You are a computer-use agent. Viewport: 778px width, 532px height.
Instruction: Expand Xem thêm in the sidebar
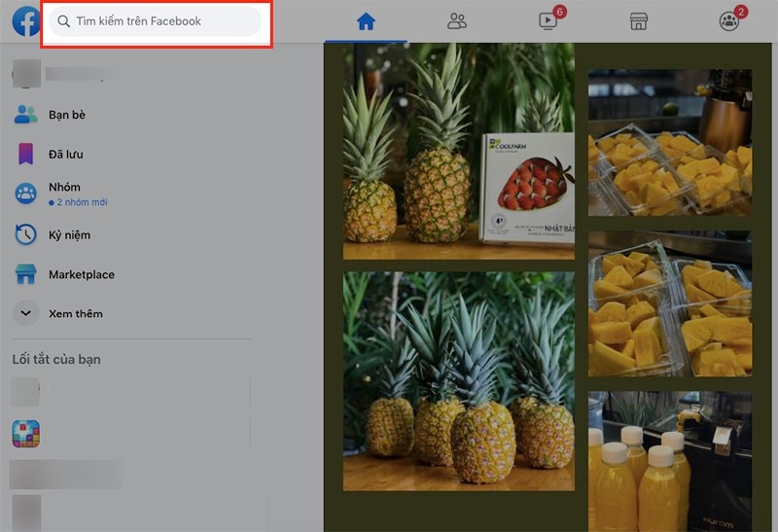[75, 313]
